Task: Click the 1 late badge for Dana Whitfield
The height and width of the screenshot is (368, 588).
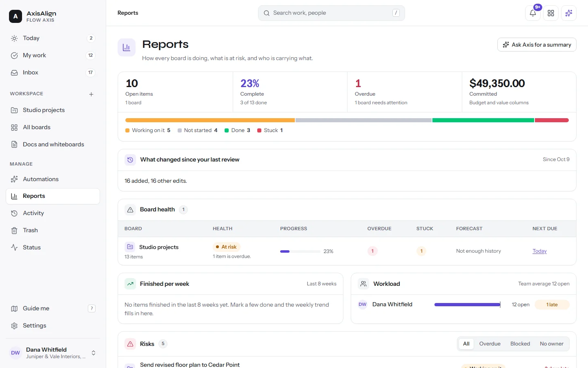Action: 552,305
